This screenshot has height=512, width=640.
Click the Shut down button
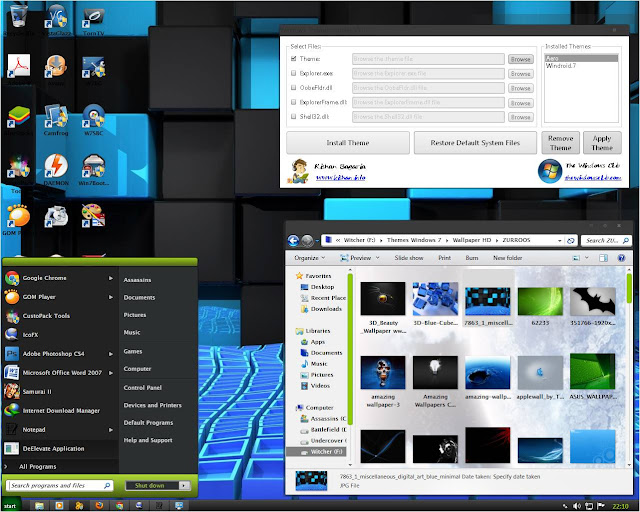tap(152, 485)
